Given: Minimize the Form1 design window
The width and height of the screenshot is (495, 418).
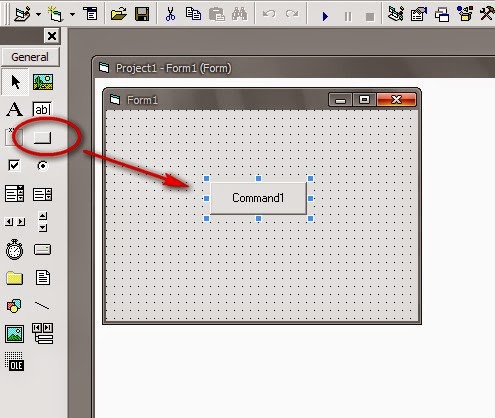Looking at the screenshot, I should click(x=340, y=100).
